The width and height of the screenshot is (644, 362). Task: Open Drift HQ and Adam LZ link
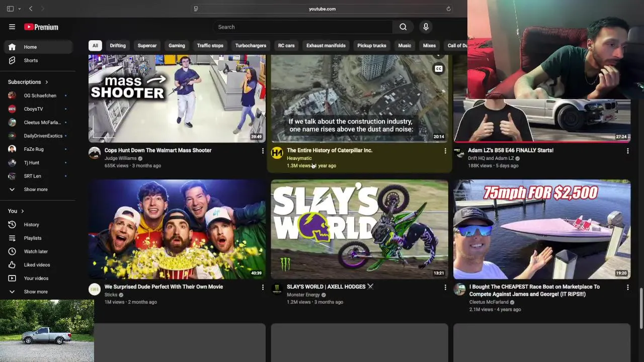pos(491,158)
